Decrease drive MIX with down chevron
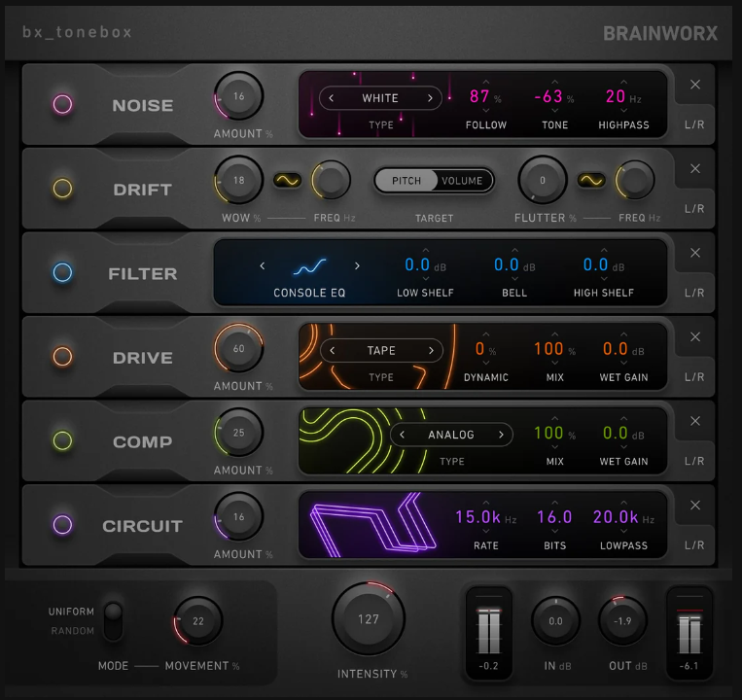Screen dimensions: 742x700 [555, 363]
